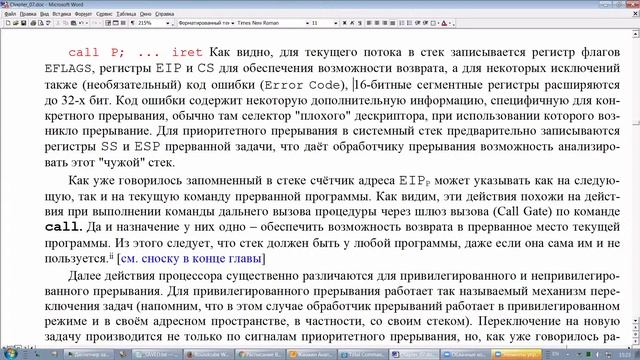Viewport: 640px width, 360px height.
Task: Open Print Preview from the toolbar
Action: (x=41, y=23)
